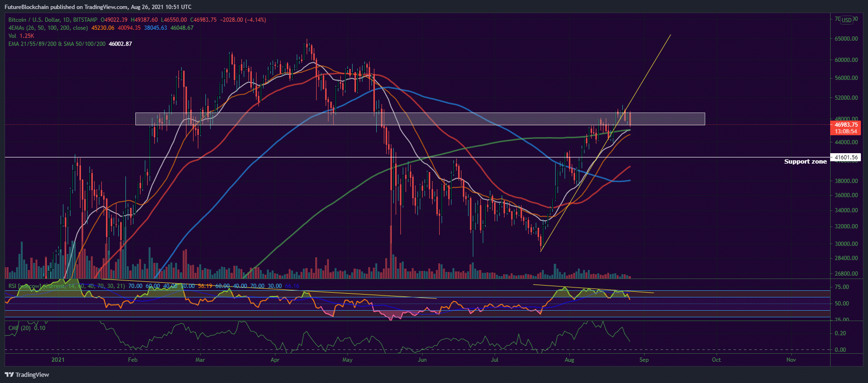
Task: Click the 56000.00 price scale label
Action: coord(846,78)
